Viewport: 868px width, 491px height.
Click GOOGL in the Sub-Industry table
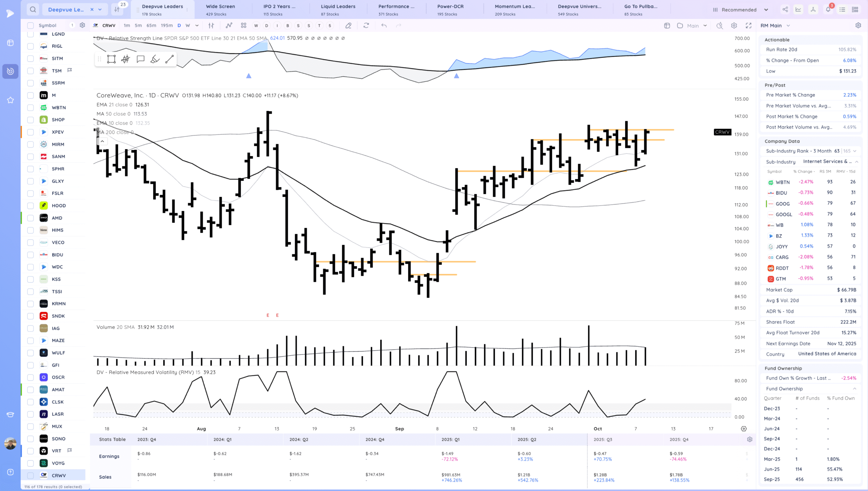coord(784,214)
